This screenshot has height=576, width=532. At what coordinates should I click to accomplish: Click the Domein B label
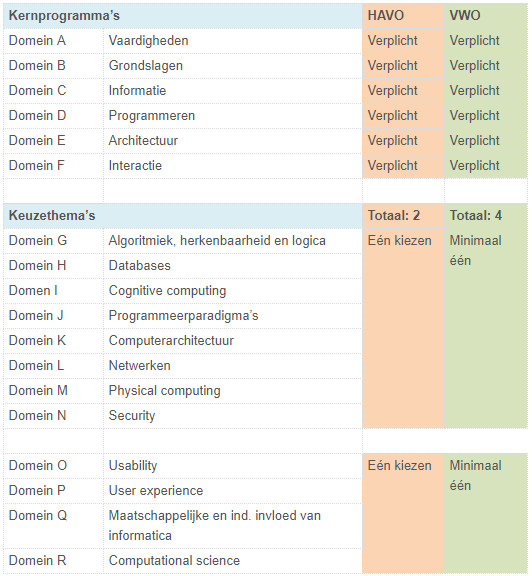[x=37, y=66]
